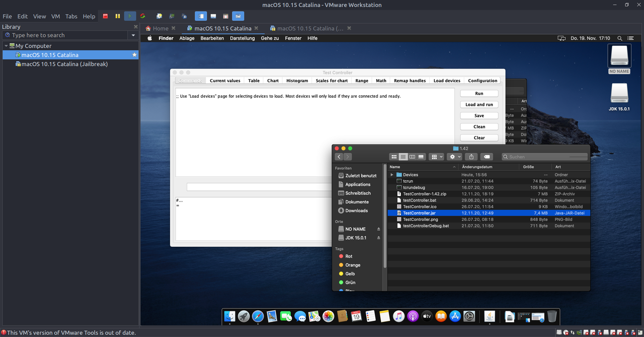Click the red VMware power off icon
This screenshot has height=337, width=644.
click(106, 16)
